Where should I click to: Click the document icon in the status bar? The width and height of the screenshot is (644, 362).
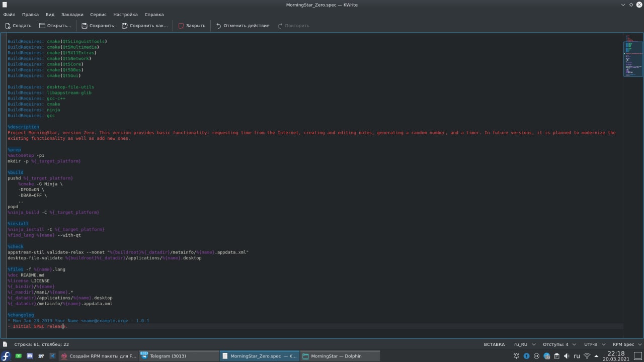point(5,344)
